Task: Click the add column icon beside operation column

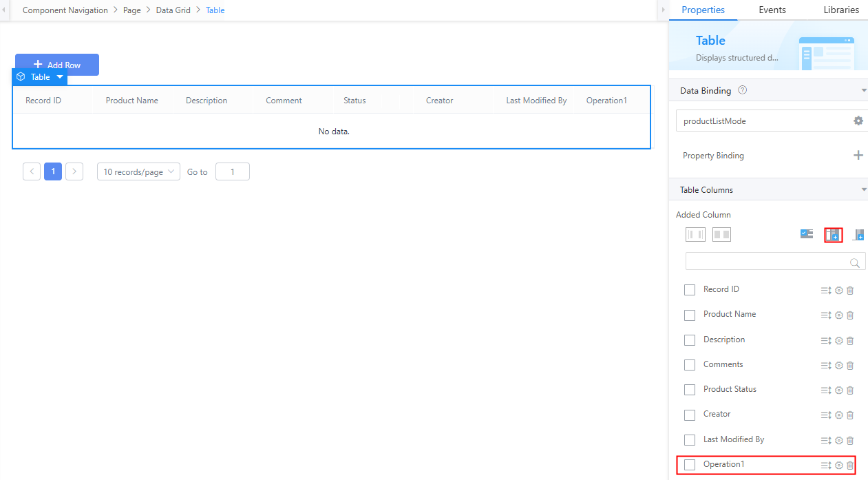Action: point(858,235)
